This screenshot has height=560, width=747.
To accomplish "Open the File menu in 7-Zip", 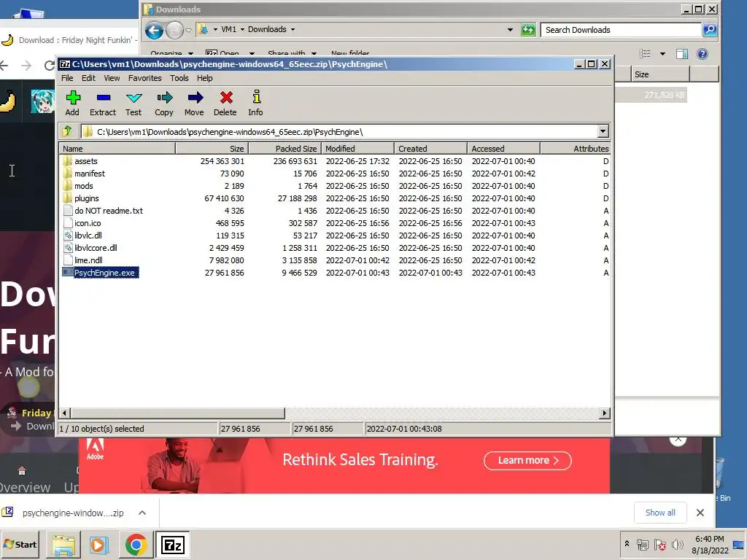I will pos(67,78).
